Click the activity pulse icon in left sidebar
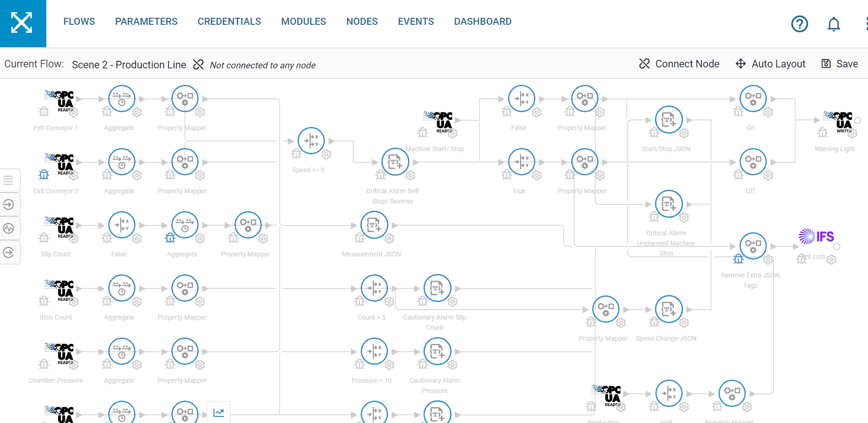868x423 pixels. (9, 228)
